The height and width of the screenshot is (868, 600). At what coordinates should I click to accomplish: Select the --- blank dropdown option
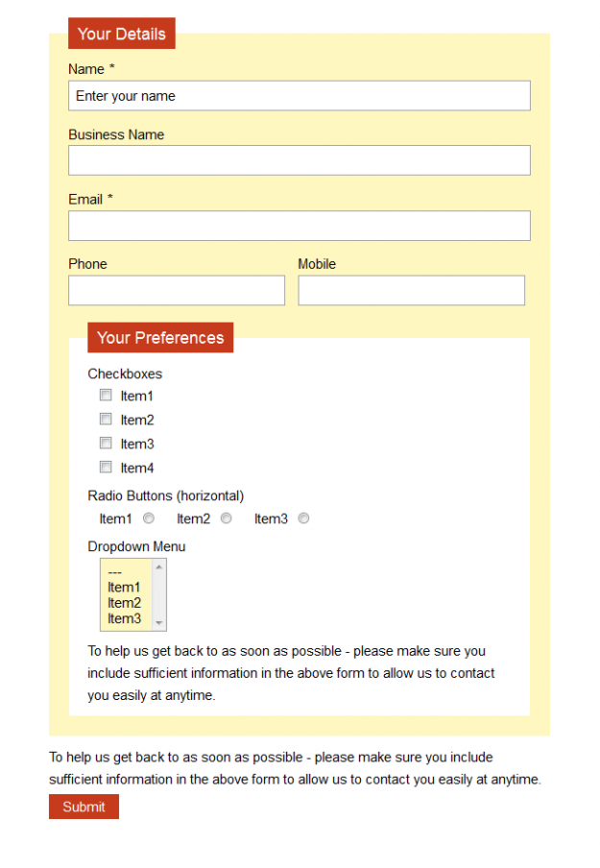click(116, 572)
